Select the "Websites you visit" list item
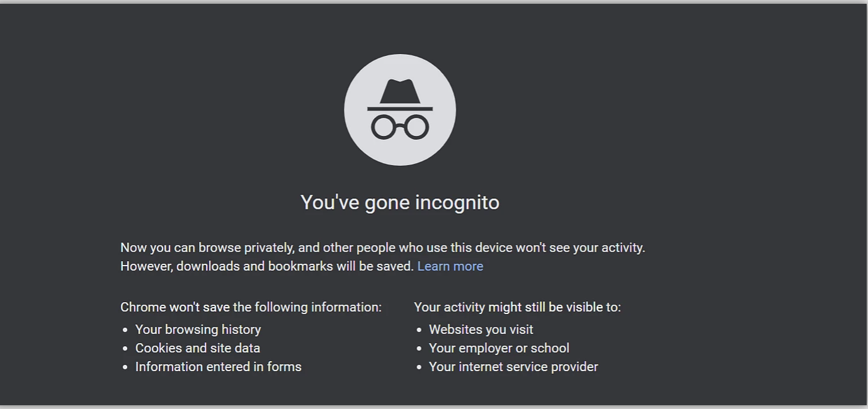 [x=481, y=330]
